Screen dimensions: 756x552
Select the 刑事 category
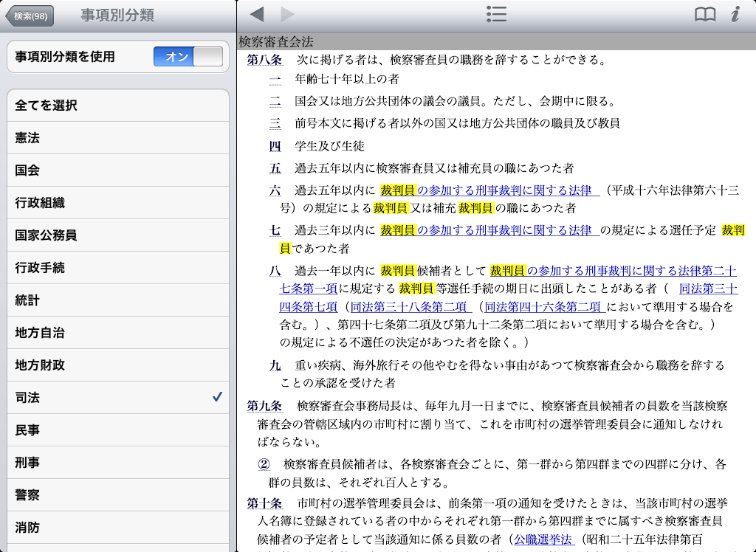[118, 463]
